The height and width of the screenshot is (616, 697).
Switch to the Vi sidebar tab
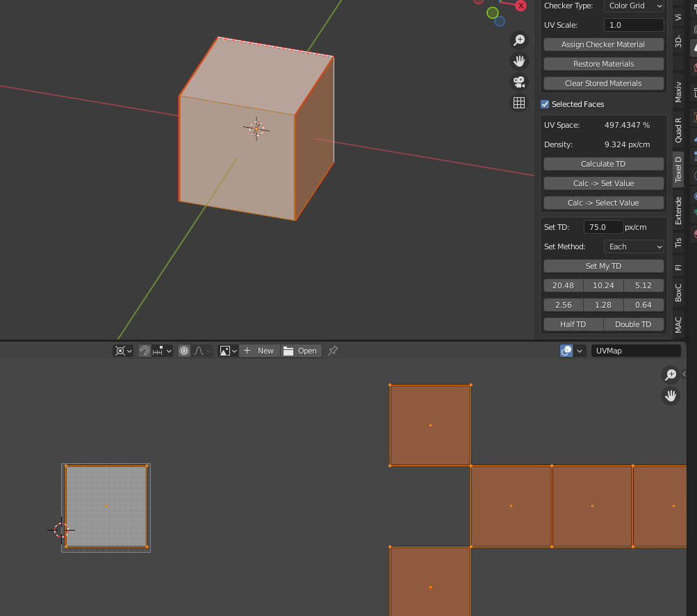678,17
